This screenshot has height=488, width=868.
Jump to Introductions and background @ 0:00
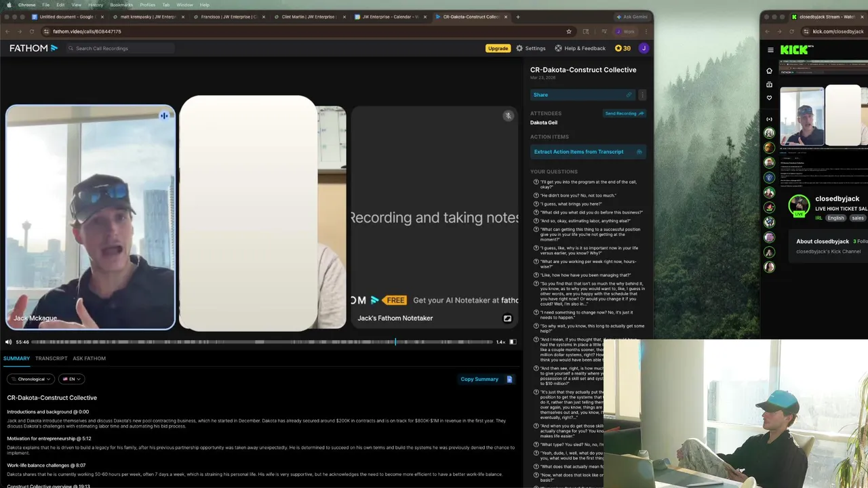click(48, 411)
